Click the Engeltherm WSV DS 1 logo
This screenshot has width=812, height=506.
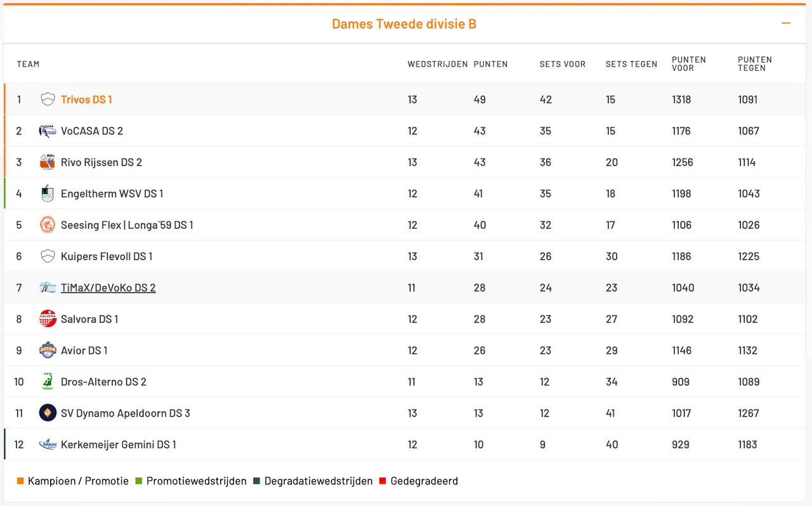[x=48, y=194]
